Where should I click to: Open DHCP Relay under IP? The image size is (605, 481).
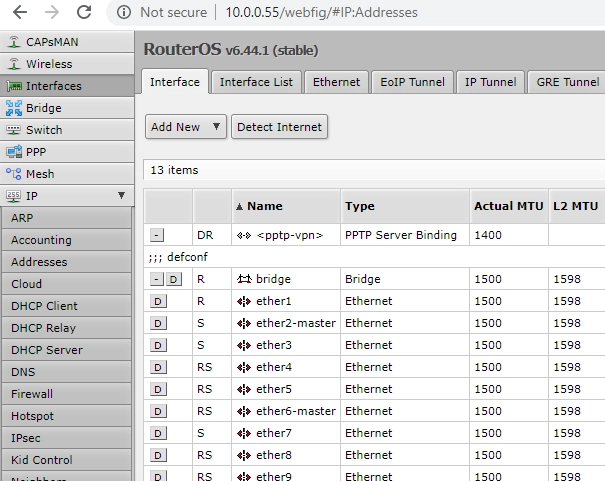coord(66,328)
